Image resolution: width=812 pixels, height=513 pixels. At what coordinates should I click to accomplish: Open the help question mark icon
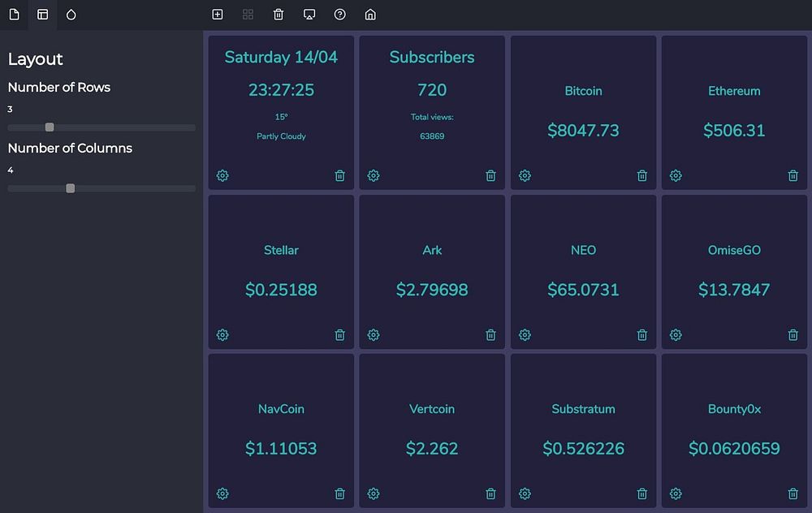tap(339, 15)
